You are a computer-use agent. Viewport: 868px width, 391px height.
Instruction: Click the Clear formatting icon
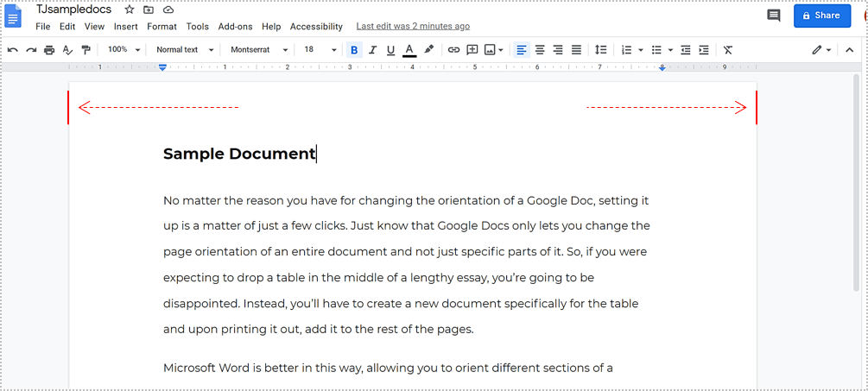pos(728,50)
